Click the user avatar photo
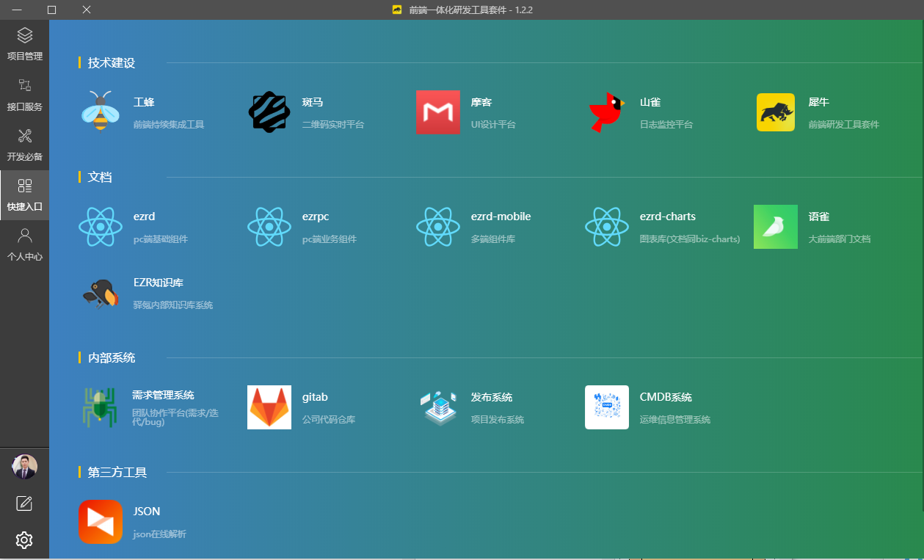The height and width of the screenshot is (560, 924). pos(24,466)
